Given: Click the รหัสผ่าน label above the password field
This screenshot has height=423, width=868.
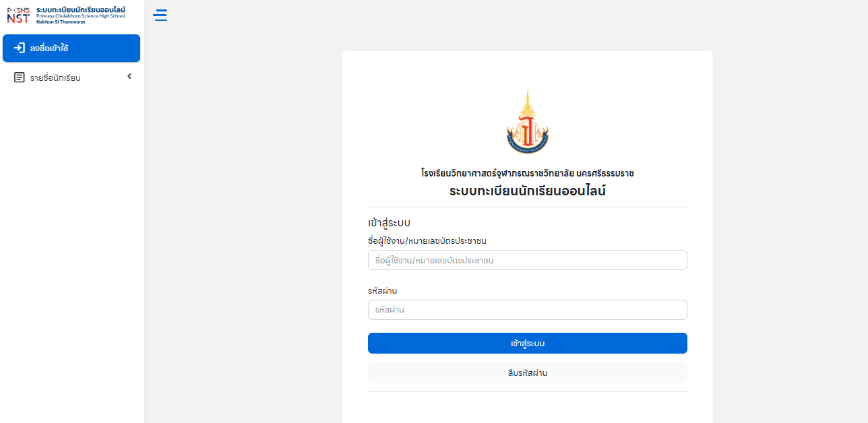Looking at the screenshot, I should click(383, 290).
